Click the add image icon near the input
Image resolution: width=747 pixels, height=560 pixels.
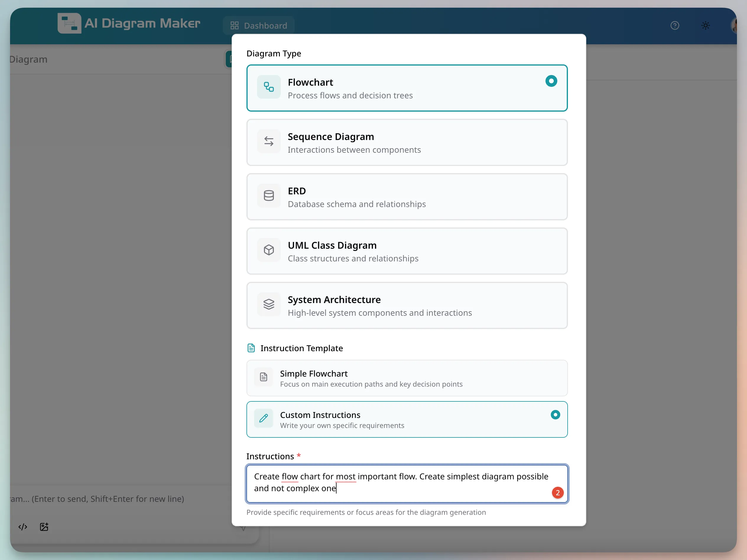44,527
